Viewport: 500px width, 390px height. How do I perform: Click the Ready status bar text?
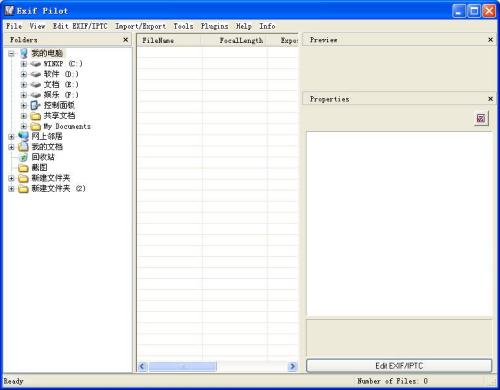point(13,381)
